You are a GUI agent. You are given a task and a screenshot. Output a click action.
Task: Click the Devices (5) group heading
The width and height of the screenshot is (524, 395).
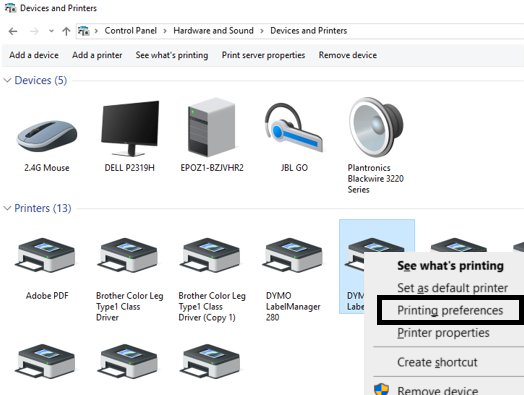[41, 80]
